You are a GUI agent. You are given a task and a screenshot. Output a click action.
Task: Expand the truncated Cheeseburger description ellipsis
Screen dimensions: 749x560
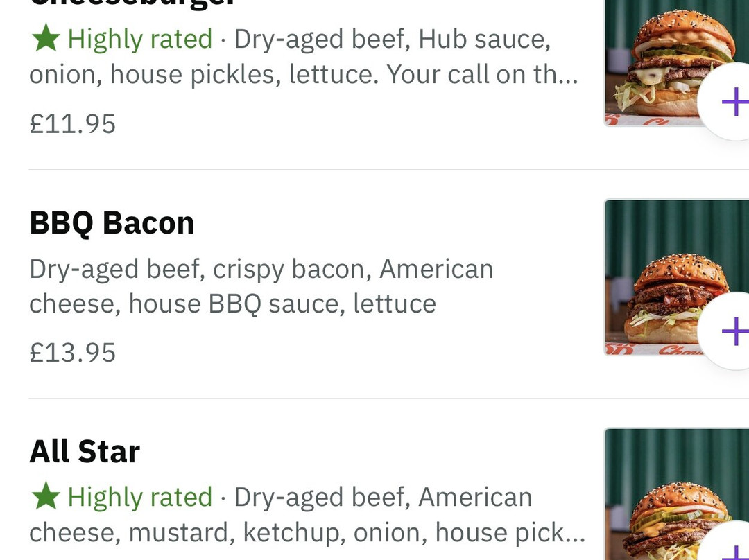point(567,75)
